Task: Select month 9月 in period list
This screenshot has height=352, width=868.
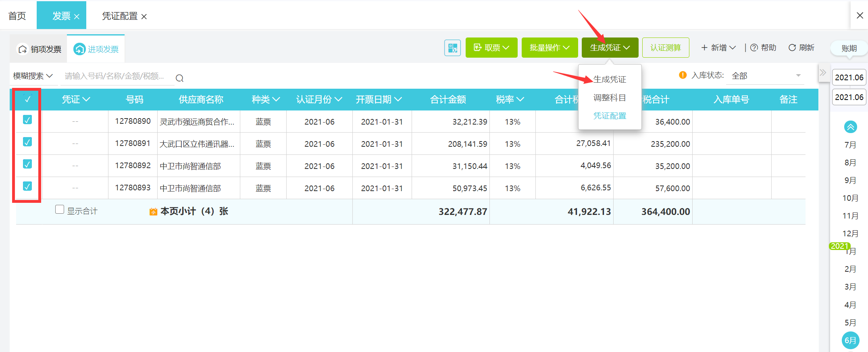Action: coord(850,180)
